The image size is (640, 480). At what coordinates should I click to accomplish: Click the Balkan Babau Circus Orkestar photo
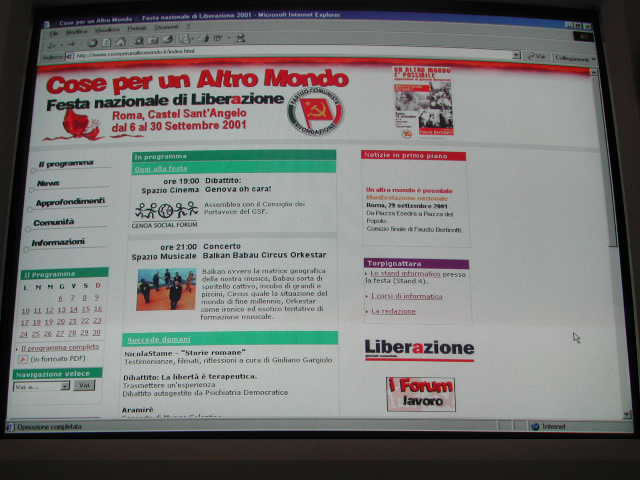pyautogui.click(x=166, y=289)
